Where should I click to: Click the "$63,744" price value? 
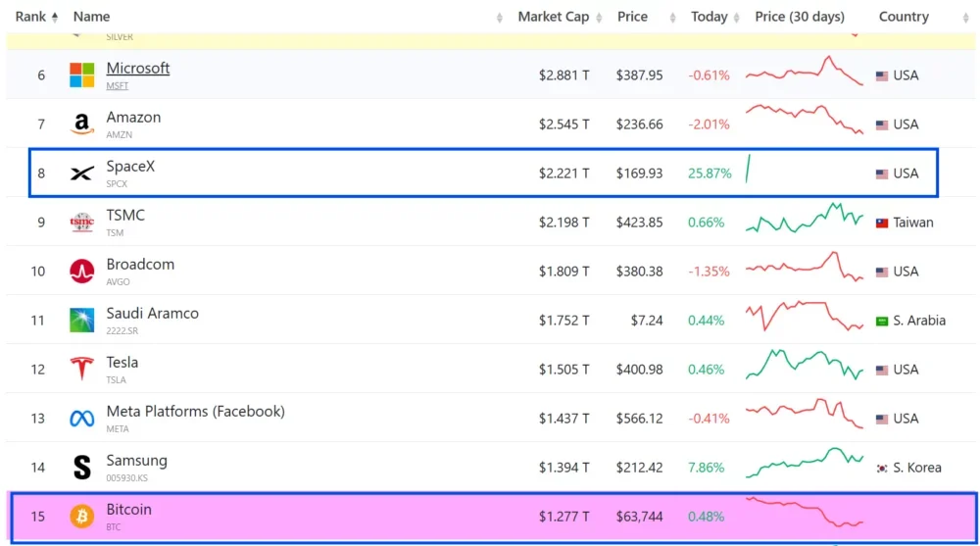coord(639,517)
